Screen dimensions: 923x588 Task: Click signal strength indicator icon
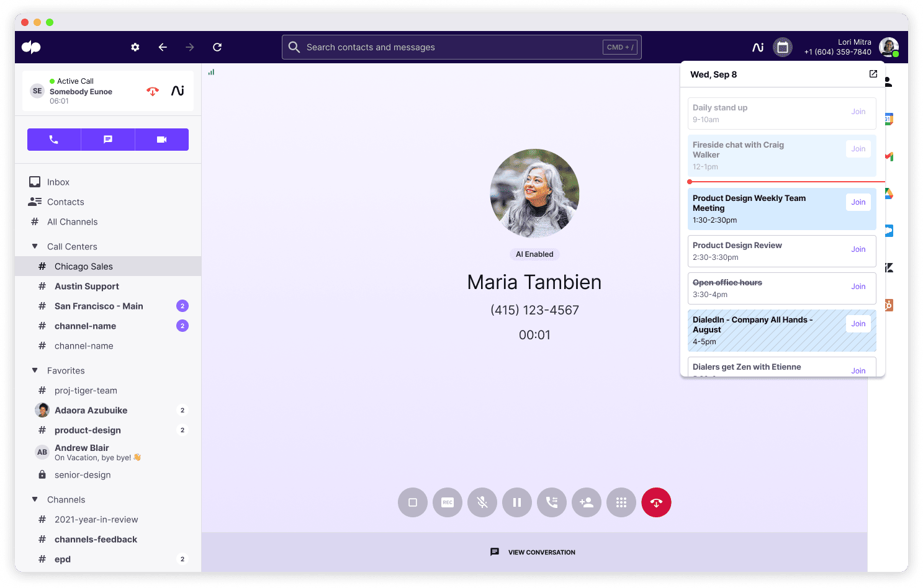click(211, 72)
